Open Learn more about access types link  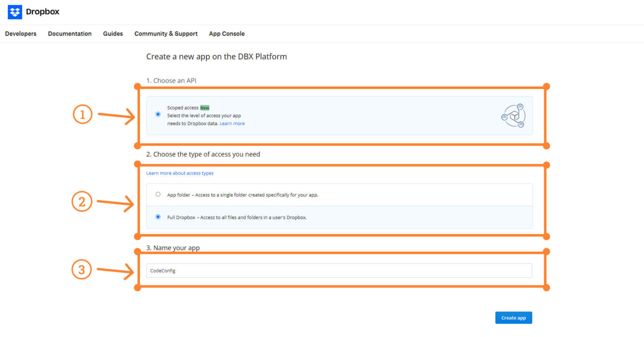pos(179,173)
